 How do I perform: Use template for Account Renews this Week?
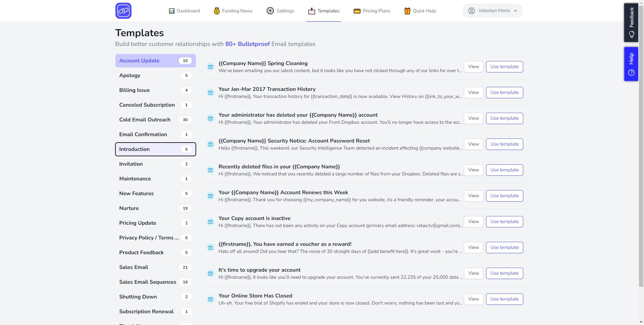pos(504,196)
